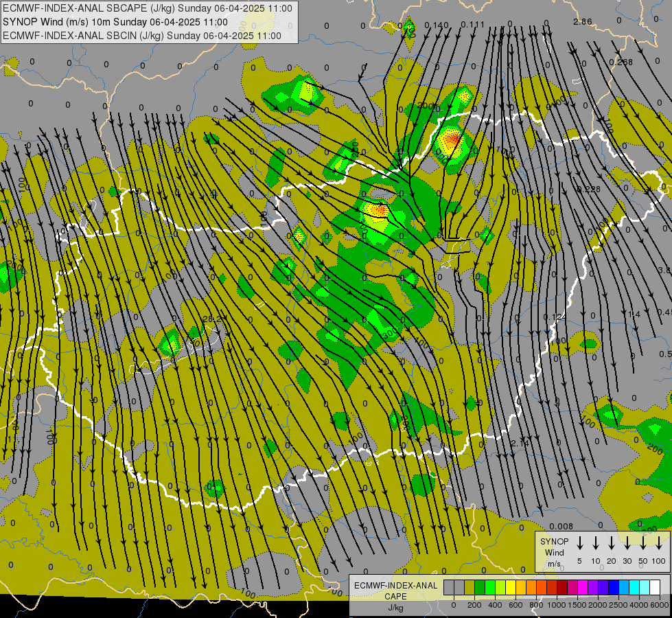Image resolution: width=672 pixels, height=618 pixels.
Task: Click the 2.14 value on the map
Action: point(520,443)
